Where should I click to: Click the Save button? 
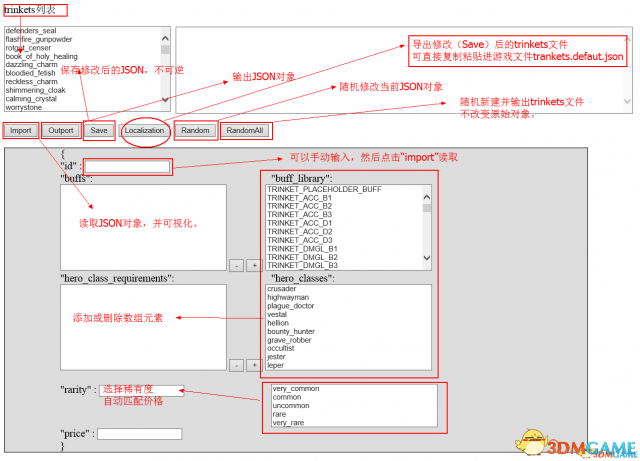click(x=99, y=131)
